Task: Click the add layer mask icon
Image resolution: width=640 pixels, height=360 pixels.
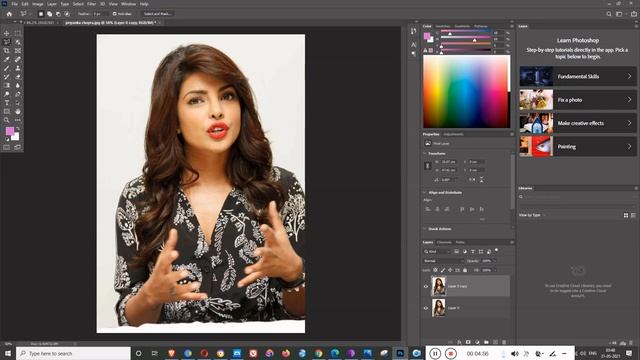Action: click(468, 342)
